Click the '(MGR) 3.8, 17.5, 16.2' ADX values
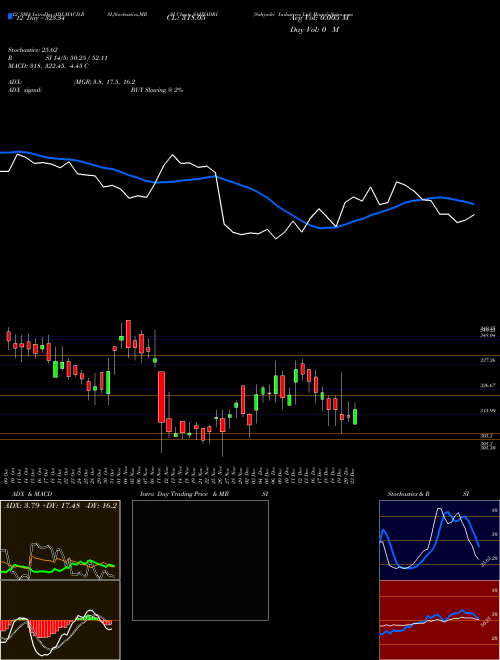The width and height of the screenshot is (500, 660). tap(104, 82)
